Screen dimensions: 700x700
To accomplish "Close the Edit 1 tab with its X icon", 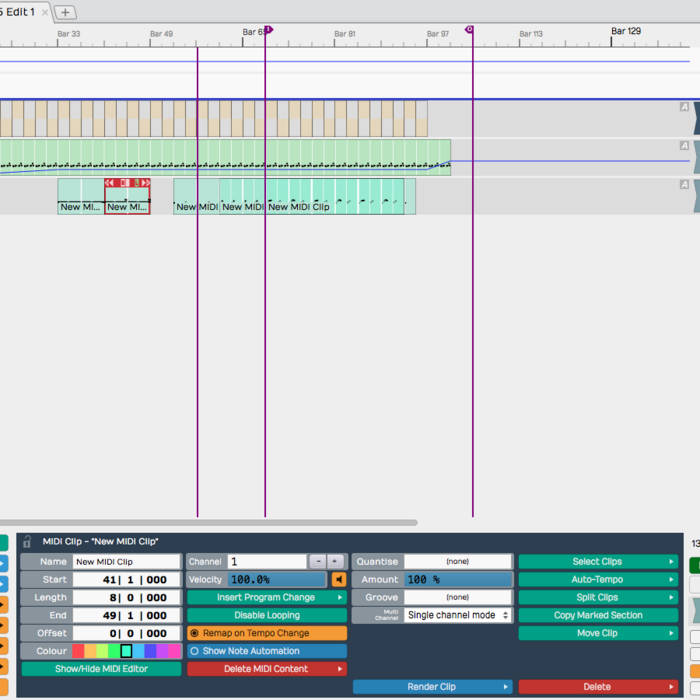I will (x=45, y=12).
